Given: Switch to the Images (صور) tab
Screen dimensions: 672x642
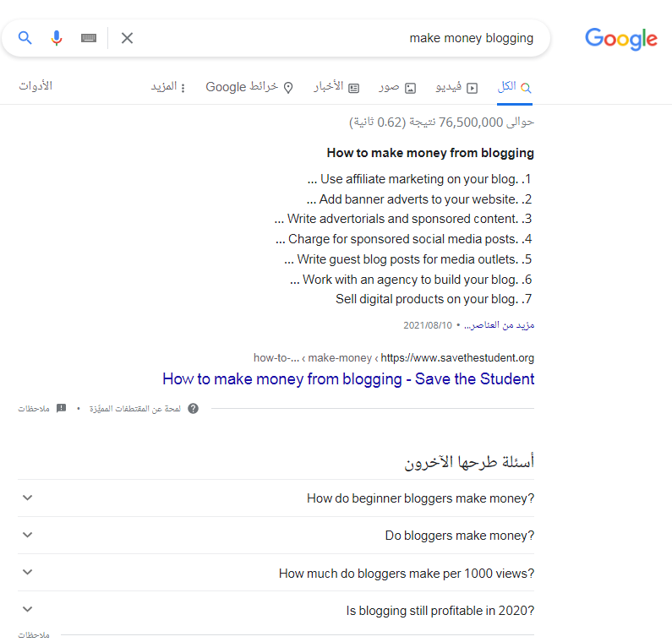Looking at the screenshot, I should [x=397, y=87].
